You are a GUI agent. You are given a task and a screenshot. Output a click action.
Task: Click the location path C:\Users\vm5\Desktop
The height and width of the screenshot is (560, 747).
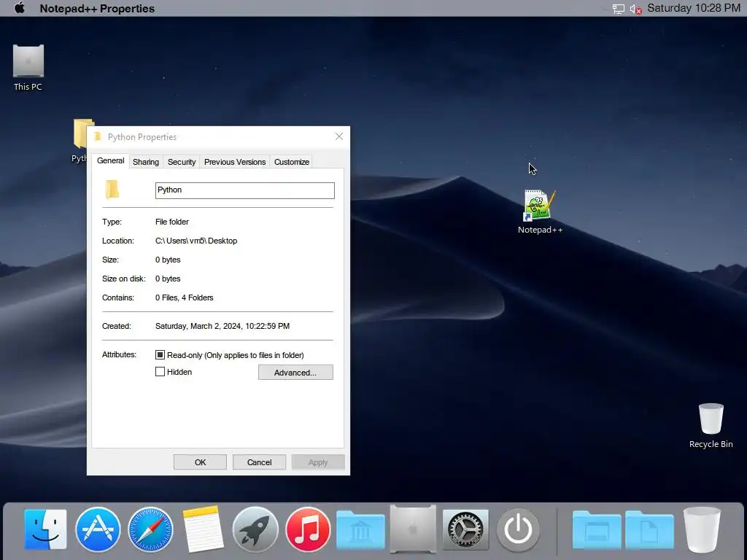196,241
